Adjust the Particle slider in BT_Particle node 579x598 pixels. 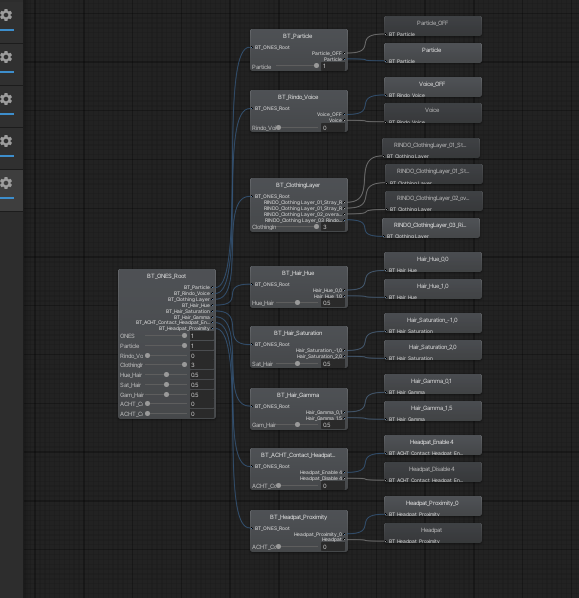297,66
